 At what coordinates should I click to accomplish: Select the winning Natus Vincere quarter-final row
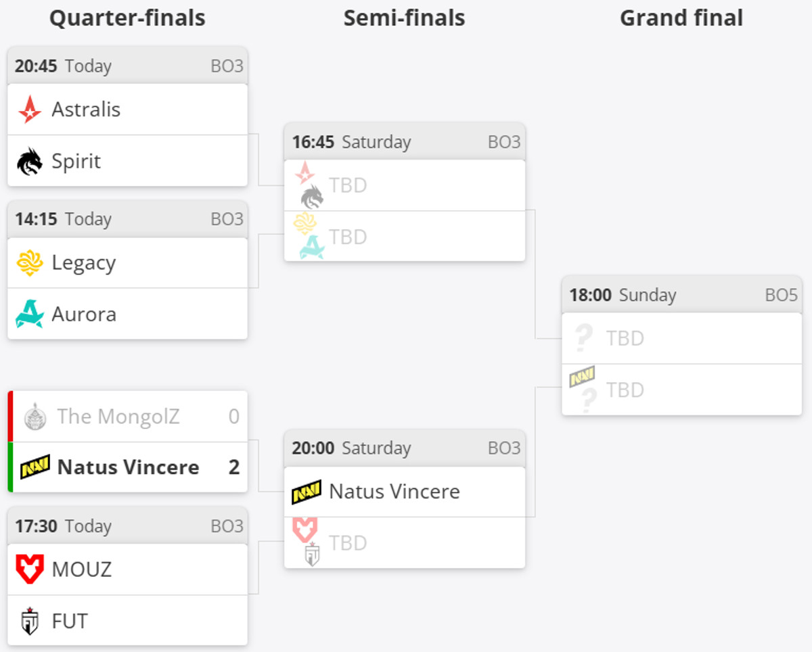coord(128,467)
